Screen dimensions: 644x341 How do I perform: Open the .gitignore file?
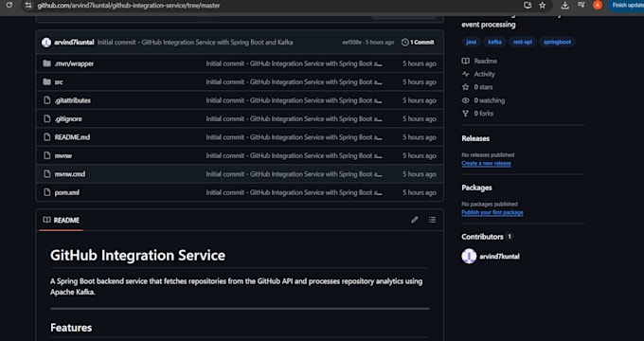tap(68, 119)
